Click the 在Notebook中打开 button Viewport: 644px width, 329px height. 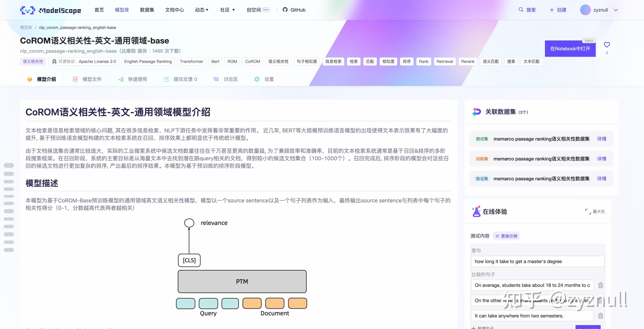click(x=570, y=48)
